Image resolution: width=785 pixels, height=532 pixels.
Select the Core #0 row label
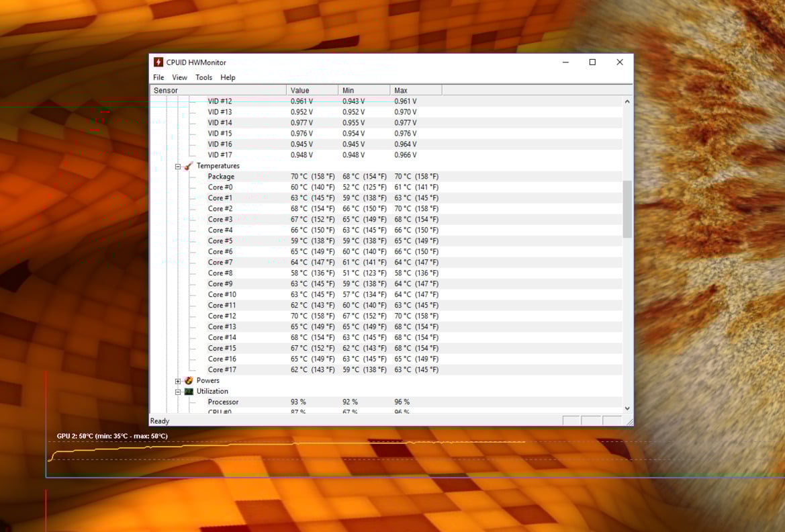220,187
